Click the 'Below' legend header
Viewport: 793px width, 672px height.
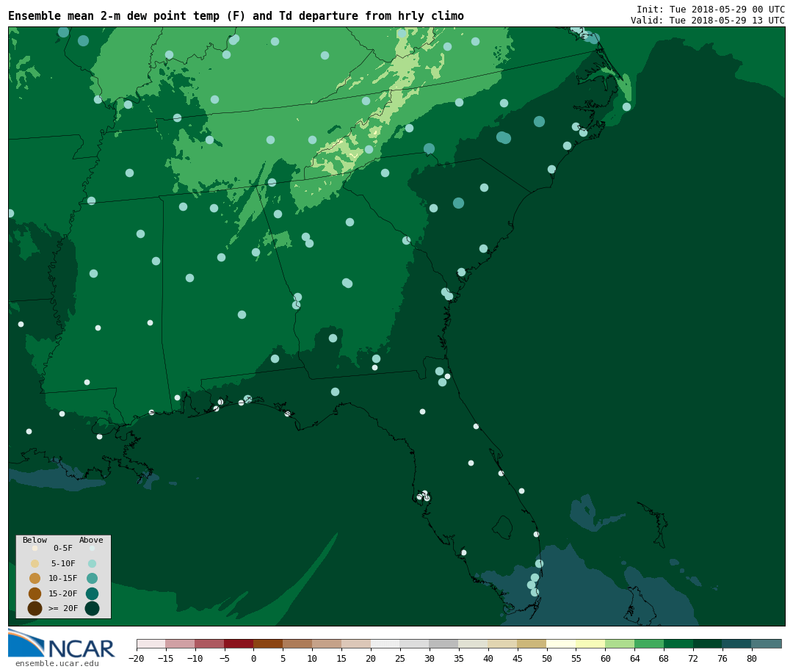tap(35, 540)
